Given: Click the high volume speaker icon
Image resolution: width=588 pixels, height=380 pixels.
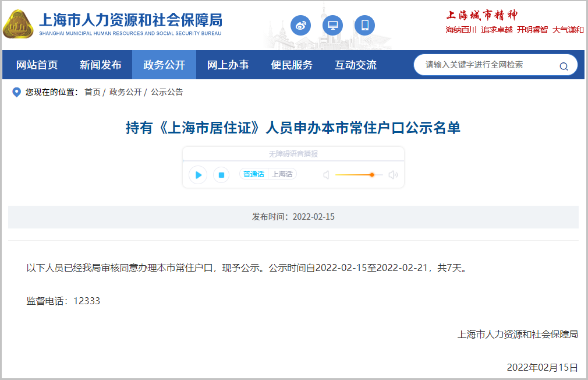Looking at the screenshot, I should (393, 175).
